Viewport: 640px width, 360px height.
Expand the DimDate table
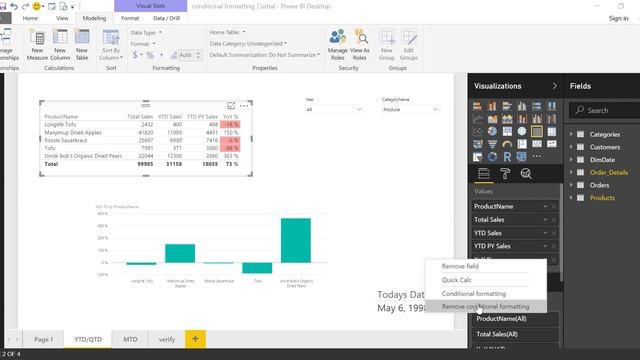tap(571, 160)
